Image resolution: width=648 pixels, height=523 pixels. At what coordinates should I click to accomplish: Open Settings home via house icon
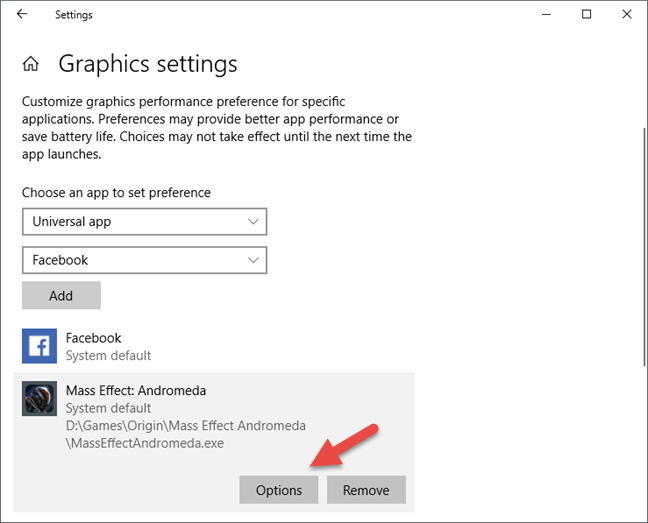click(31, 64)
